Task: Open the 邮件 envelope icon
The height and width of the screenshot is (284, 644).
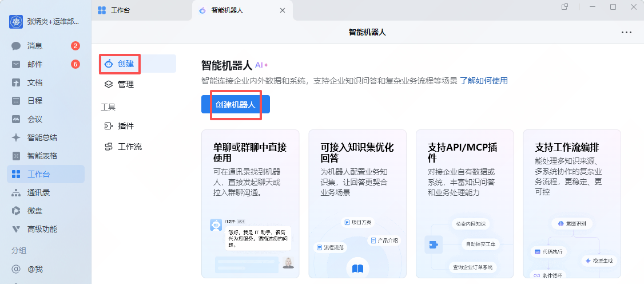Action: [x=16, y=65]
